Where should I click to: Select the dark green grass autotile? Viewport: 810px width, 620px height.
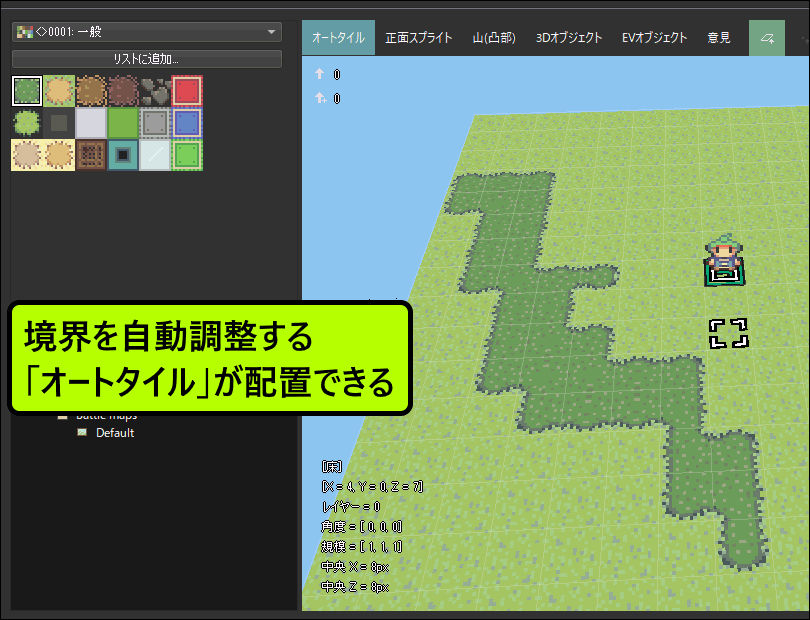coord(27,91)
